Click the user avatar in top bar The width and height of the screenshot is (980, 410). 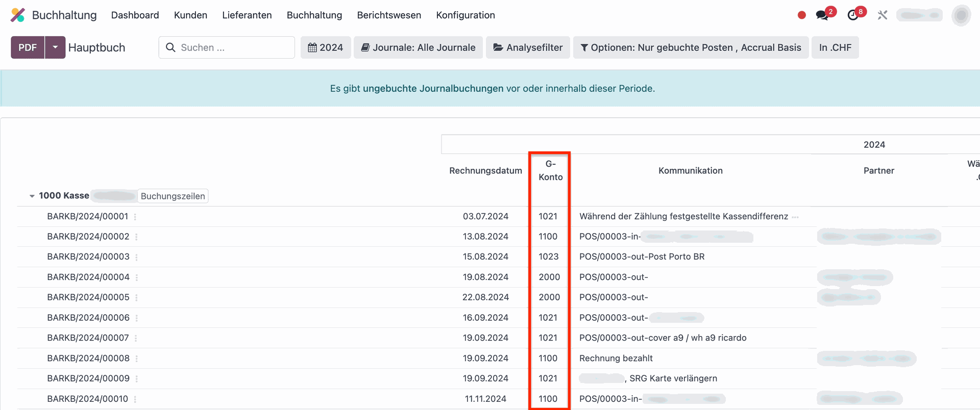tap(961, 15)
